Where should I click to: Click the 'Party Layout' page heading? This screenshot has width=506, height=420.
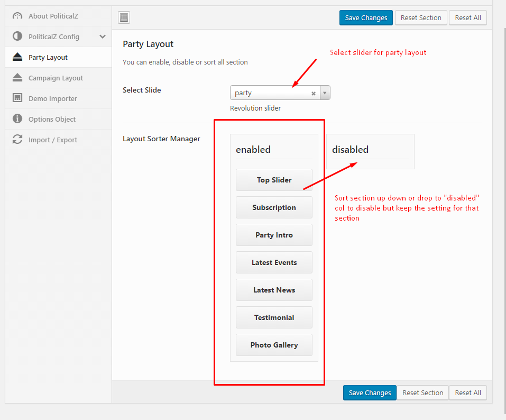[148, 44]
